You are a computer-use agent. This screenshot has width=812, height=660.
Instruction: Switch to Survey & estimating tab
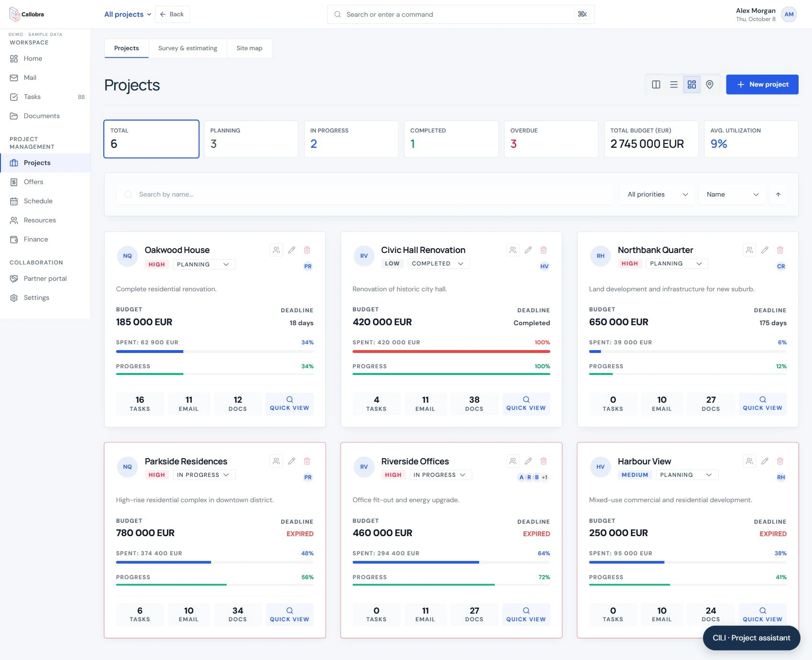click(x=187, y=48)
